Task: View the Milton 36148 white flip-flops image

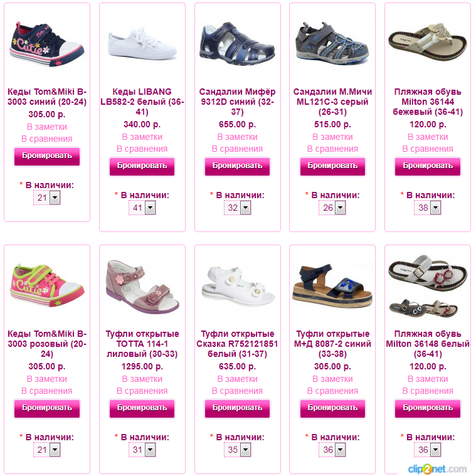Action: tap(428, 287)
